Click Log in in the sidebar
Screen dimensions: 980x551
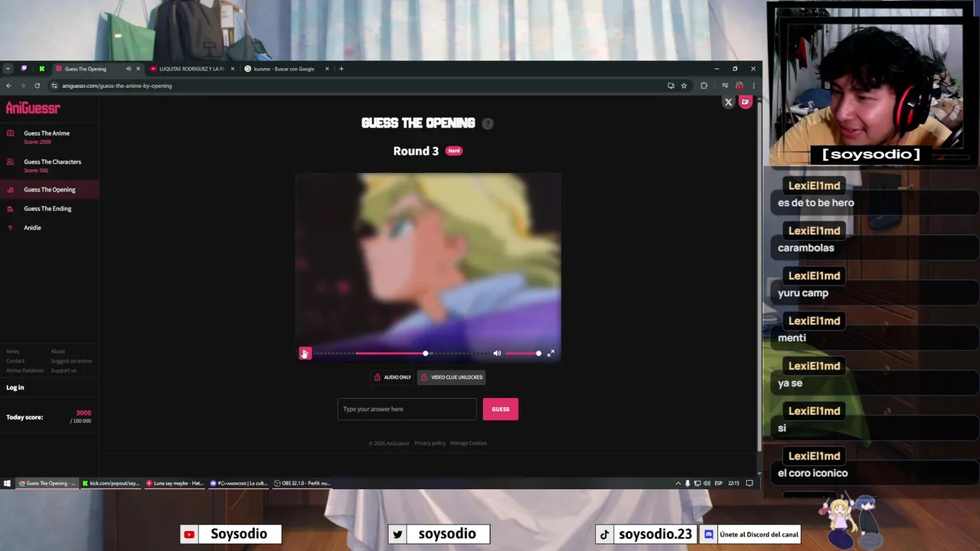[x=15, y=387]
